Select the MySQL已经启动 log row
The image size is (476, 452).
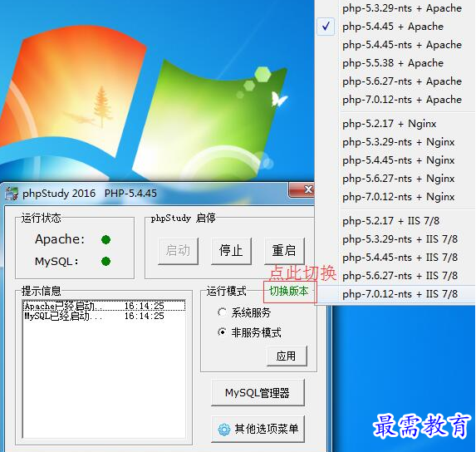tap(104, 316)
